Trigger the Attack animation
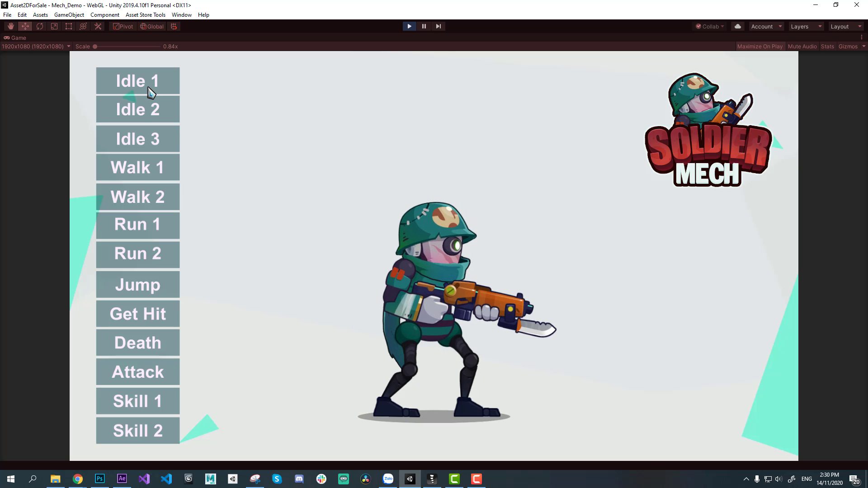 coord(138,372)
